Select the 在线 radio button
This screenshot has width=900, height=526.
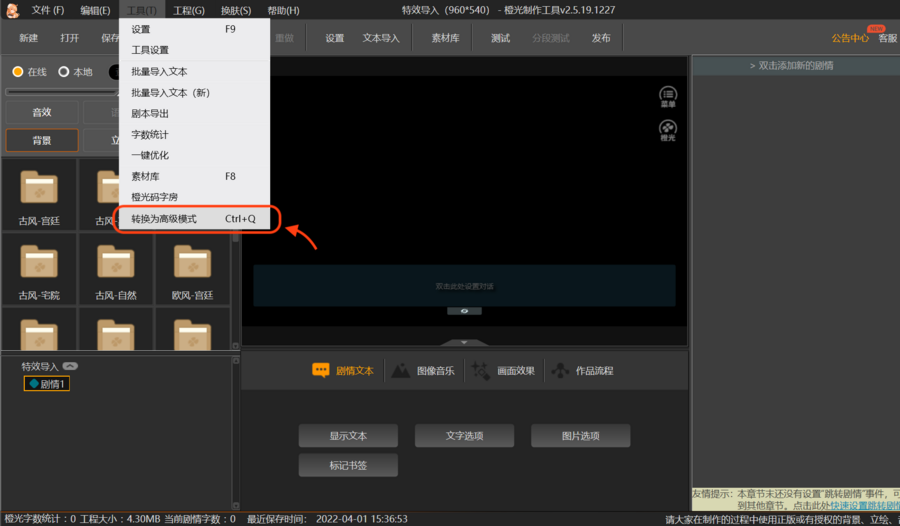click(18, 72)
